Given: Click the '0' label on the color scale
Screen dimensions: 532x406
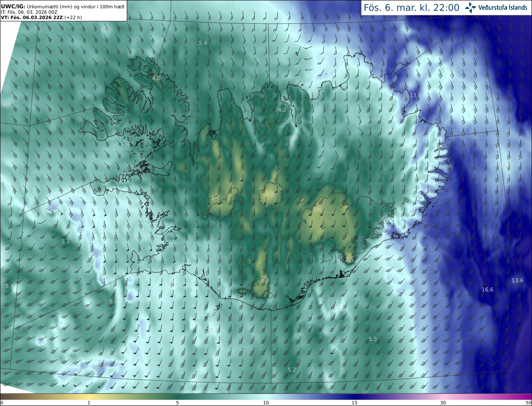Looking at the screenshot, I should [x=2, y=403].
